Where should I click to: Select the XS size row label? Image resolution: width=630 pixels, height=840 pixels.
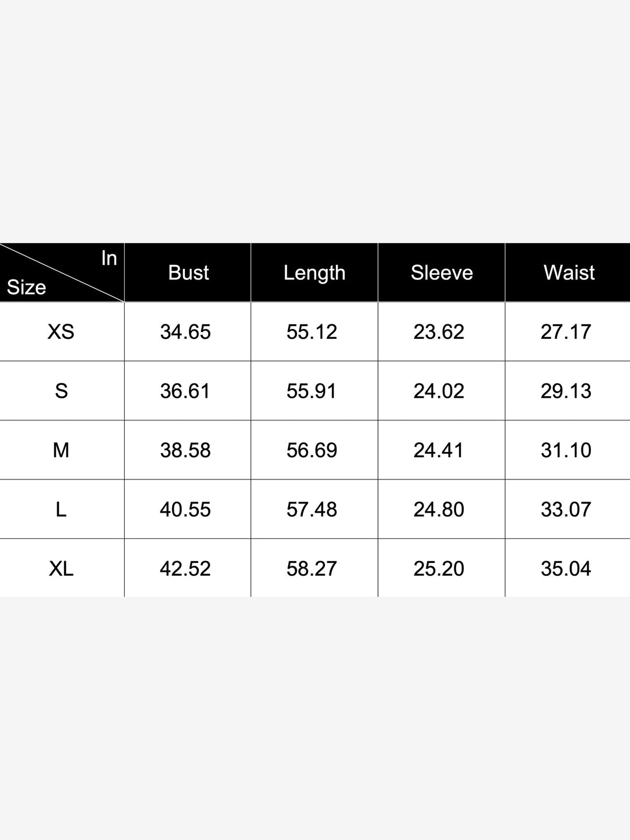point(61,332)
